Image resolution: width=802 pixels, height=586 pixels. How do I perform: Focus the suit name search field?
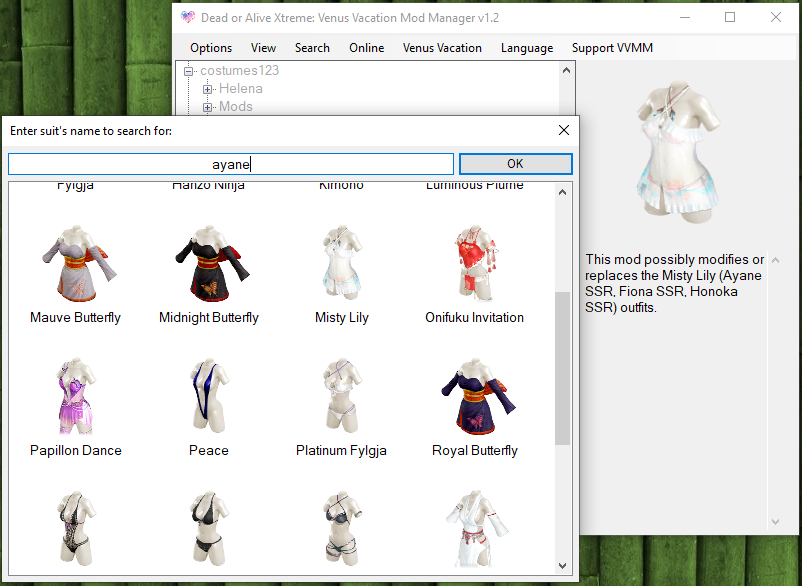pyautogui.click(x=231, y=164)
